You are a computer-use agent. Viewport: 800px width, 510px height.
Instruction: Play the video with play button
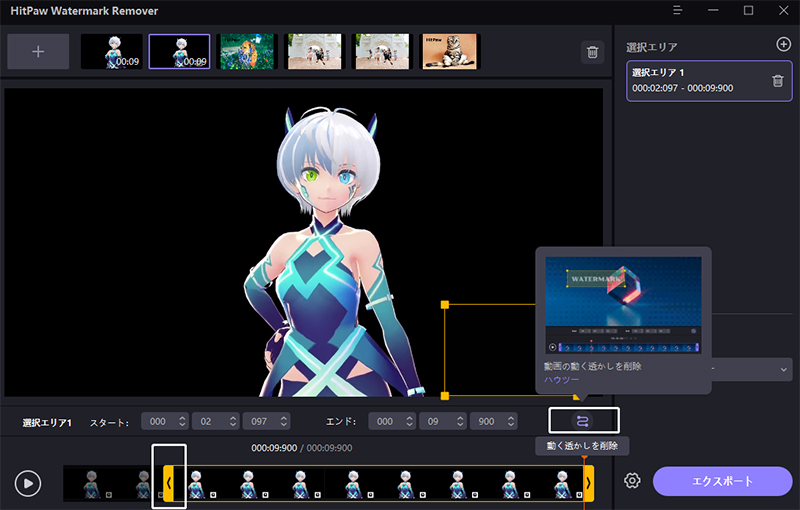coord(28,483)
